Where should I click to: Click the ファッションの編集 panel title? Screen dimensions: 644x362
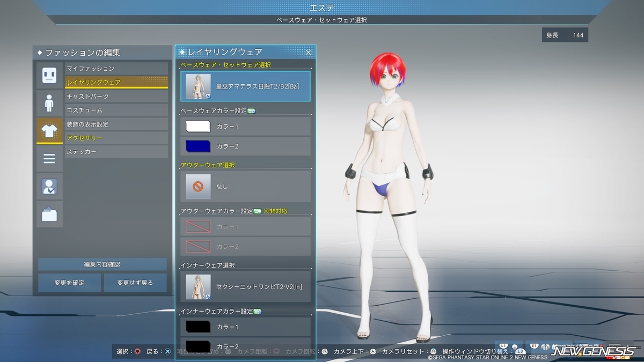click(x=82, y=53)
